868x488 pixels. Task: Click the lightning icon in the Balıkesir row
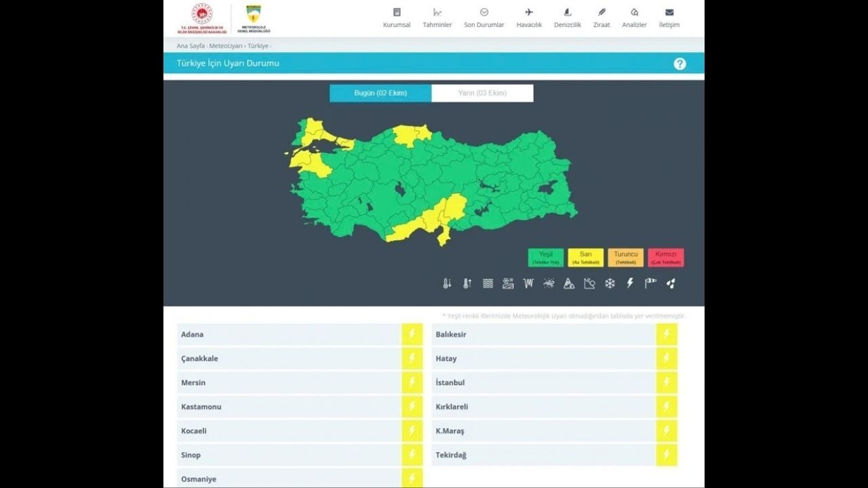pyautogui.click(x=667, y=334)
